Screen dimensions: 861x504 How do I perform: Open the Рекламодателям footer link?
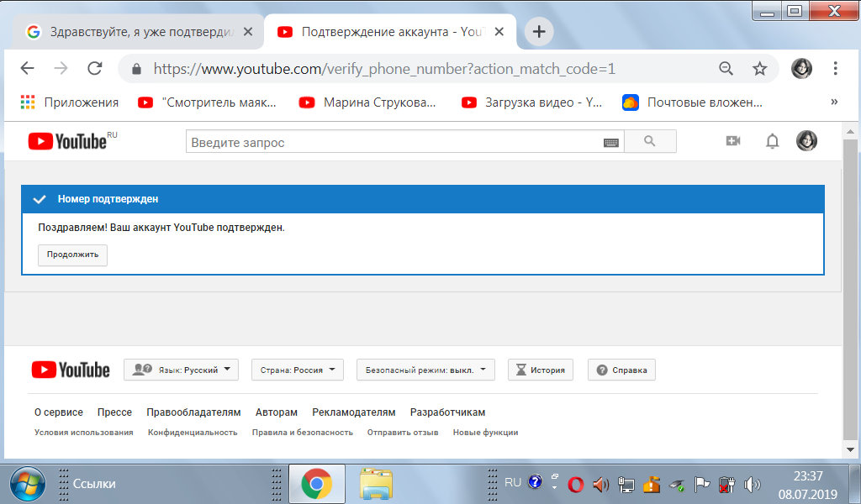(x=354, y=412)
